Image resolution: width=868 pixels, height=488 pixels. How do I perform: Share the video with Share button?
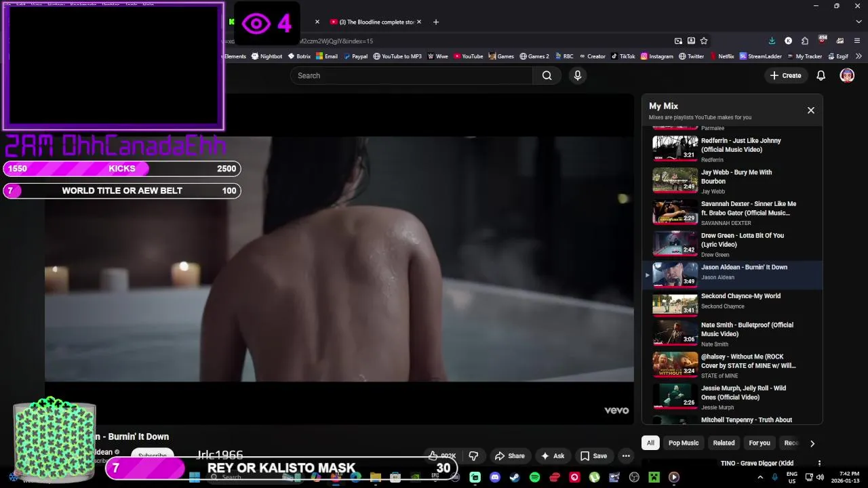tap(510, 456)
